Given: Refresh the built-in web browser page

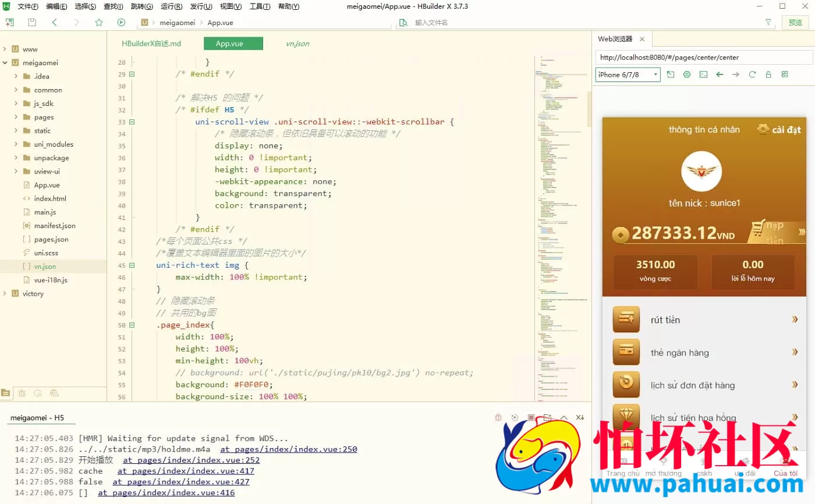Looking at the screenshot, I should point(752,74).
